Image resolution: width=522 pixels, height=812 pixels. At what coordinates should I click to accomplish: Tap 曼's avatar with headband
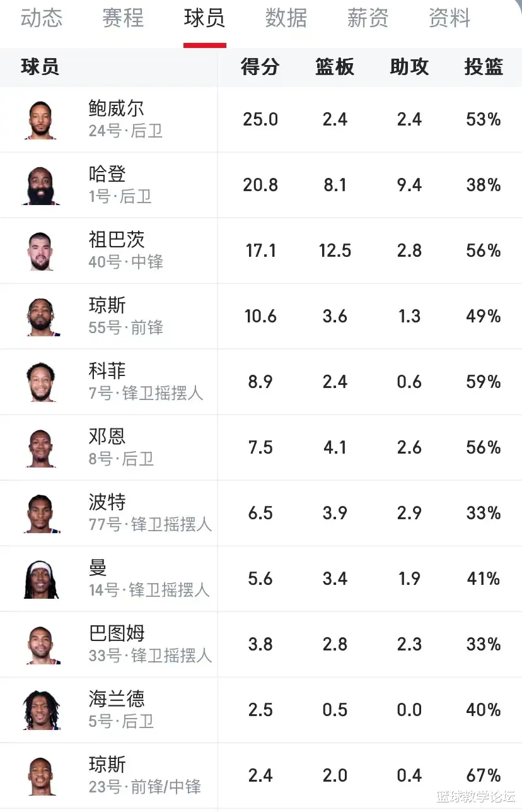tap(42, 579)
